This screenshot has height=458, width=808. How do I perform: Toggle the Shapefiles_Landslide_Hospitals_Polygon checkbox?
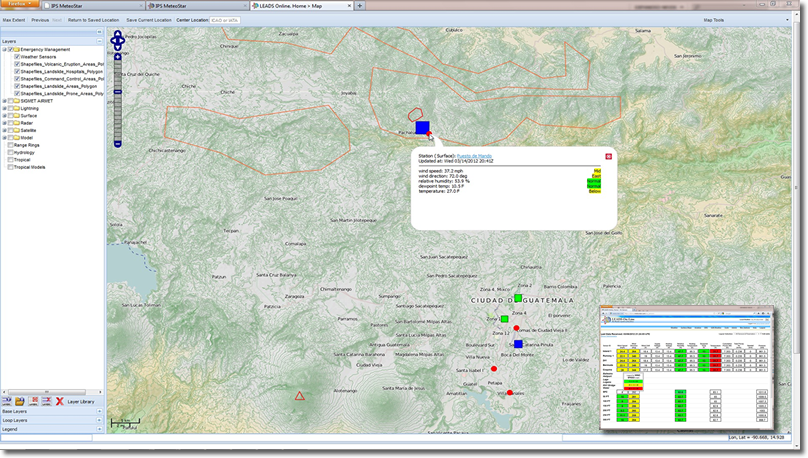pyautogui.click(x=17, y=72)
